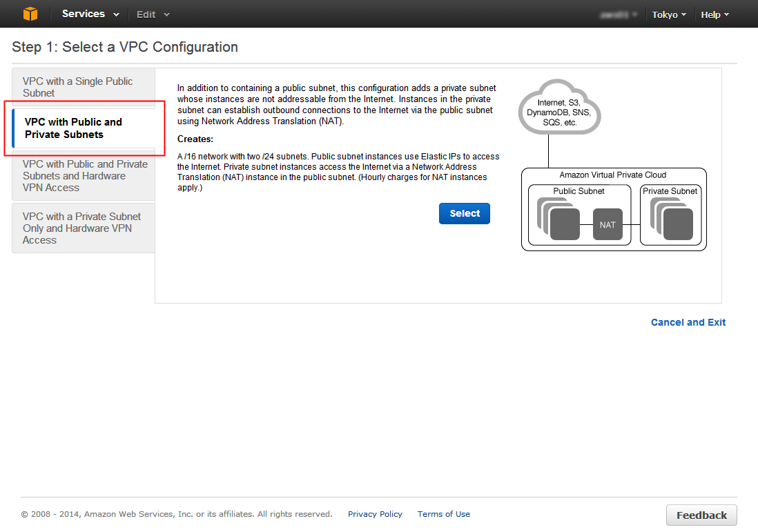Click the blue Select button
Screen dimensions: 758x532
[x=464, y=214]
